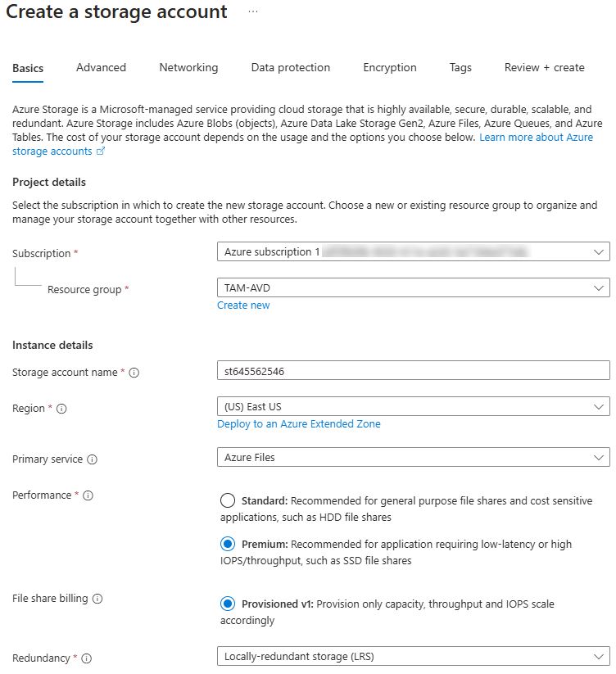The width and height of the screenshot is (616, 674).
Task: Select the Standard performance radio button
Action: [228, 500]
